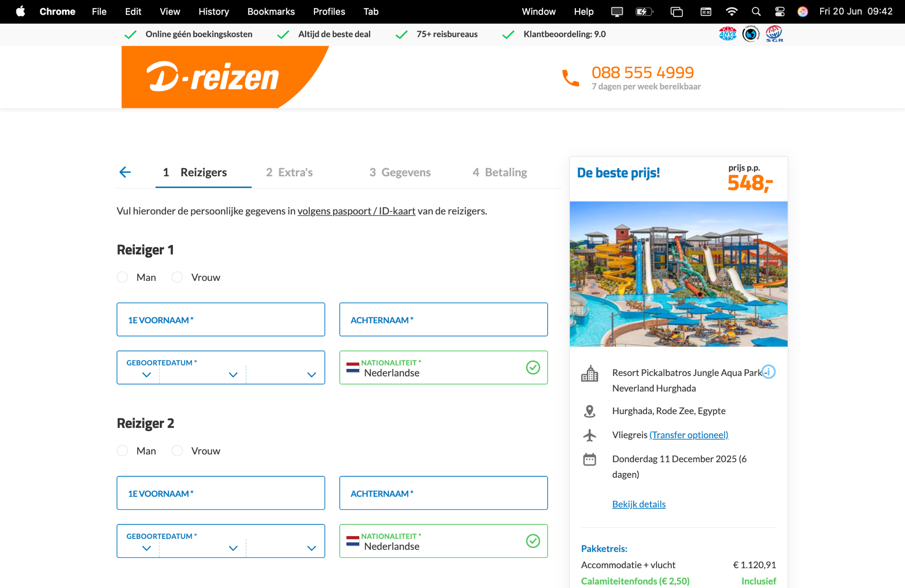
Task: Open Reiziger 1 Nationaliteit dropdown
Action: pyautogui.click(x=443, y=367)
